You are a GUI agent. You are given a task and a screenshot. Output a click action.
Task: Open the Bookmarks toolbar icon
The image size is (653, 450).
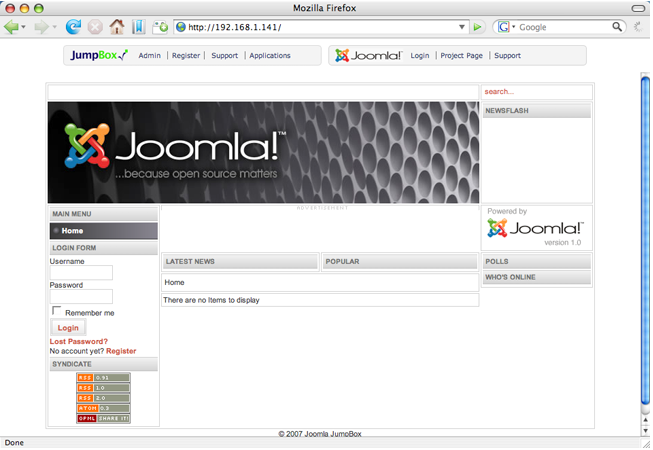click(138, 27)
